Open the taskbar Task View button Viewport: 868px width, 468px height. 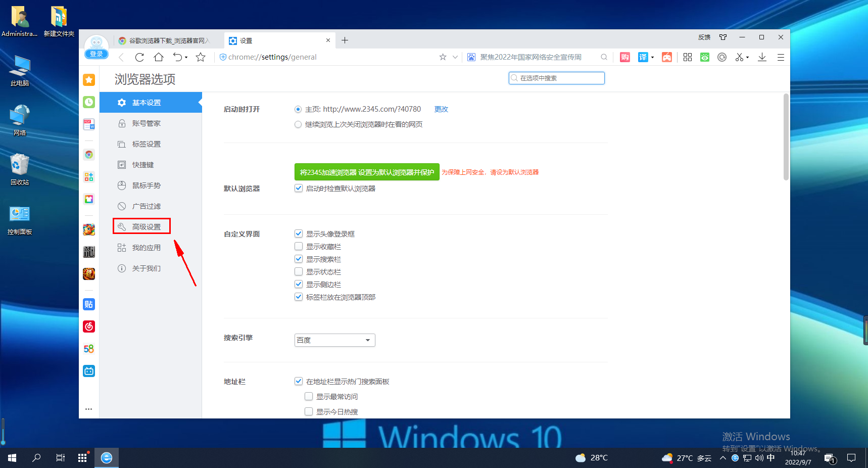point(60,458)
